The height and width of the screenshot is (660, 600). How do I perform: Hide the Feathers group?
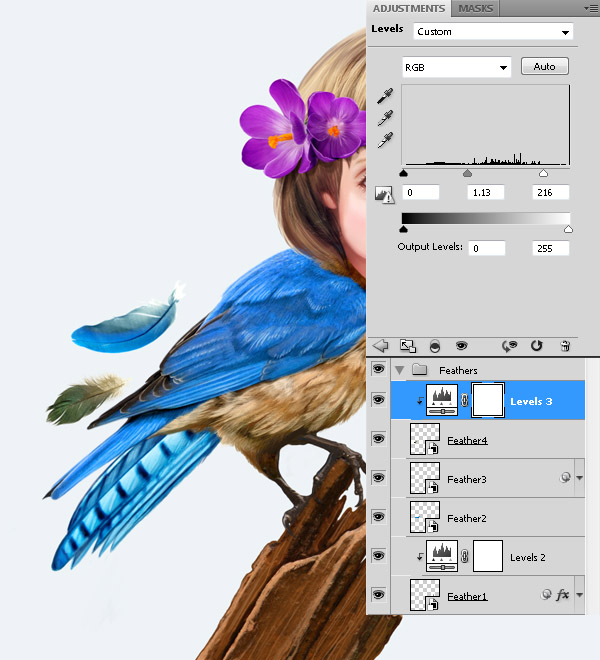(379, 369)
